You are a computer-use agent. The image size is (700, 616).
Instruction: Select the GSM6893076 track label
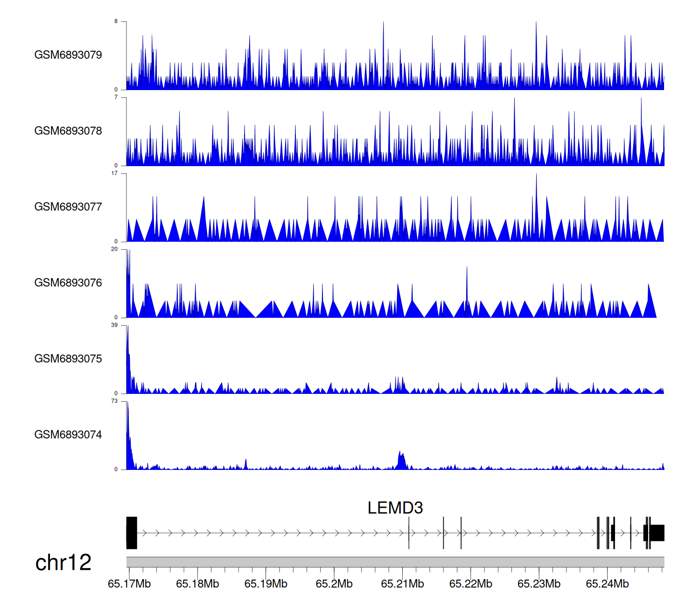(68, 283)
